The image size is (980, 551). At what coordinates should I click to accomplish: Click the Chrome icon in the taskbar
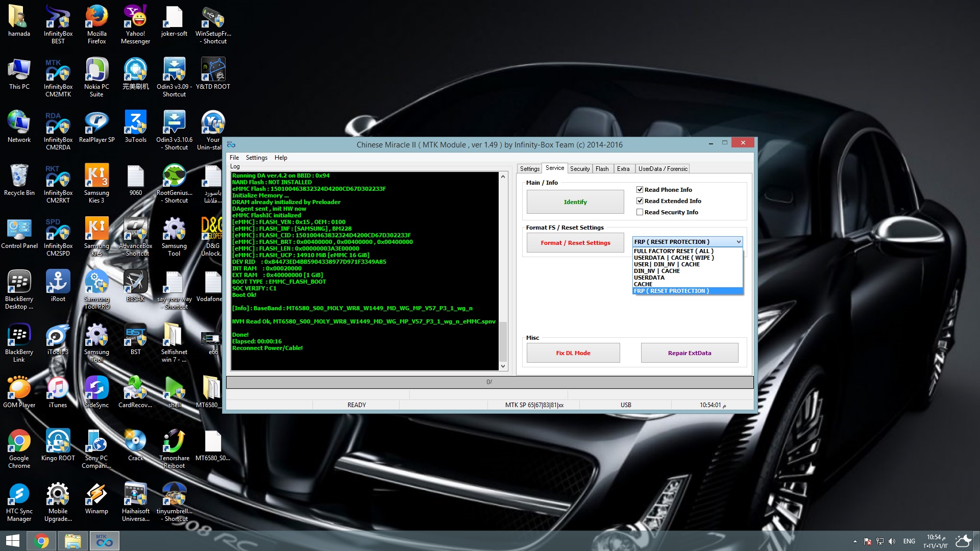[x=41, y=541]
